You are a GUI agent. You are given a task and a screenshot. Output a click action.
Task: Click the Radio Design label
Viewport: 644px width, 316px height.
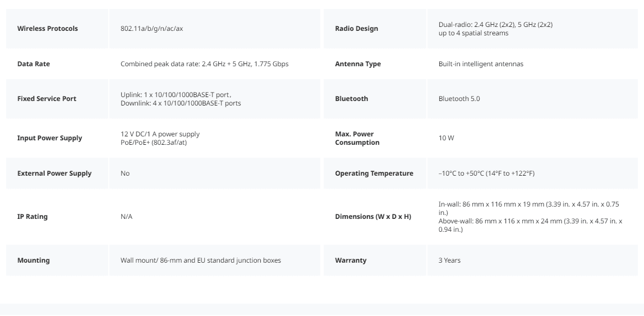pyautogui.click(x=356, y=29)
